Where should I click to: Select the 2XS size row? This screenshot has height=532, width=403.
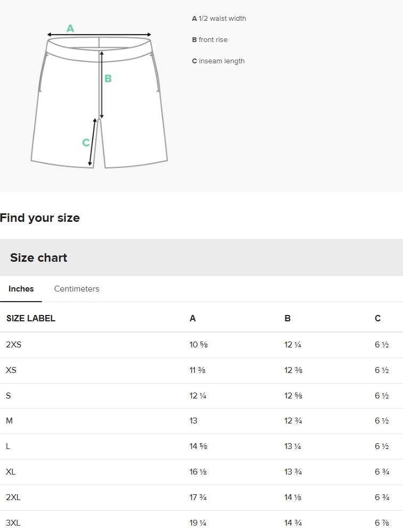201,345
